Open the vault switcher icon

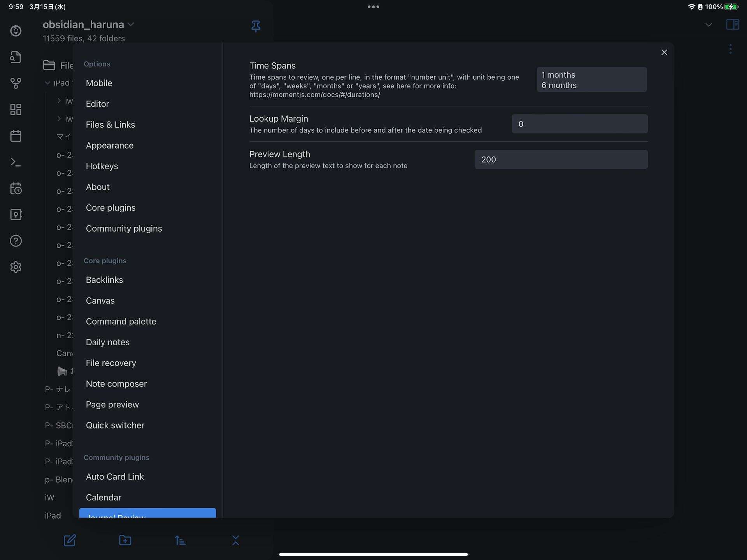(x=16, y=215)
